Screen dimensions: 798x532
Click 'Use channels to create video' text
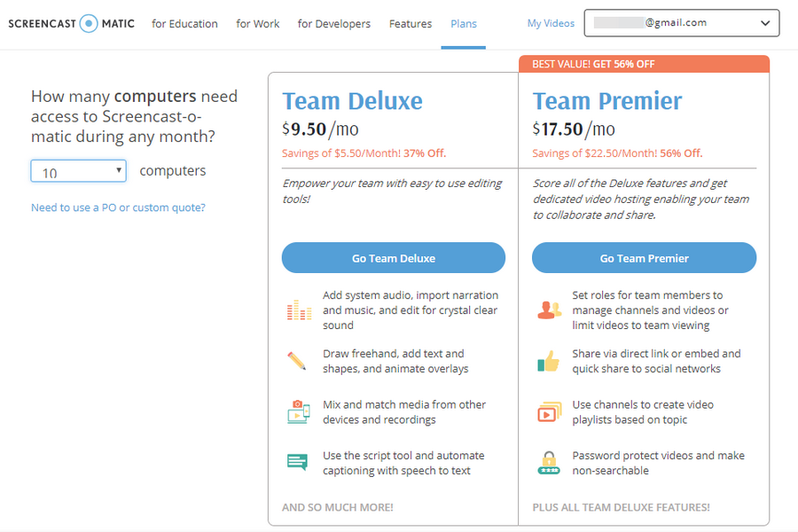[643, 411]
